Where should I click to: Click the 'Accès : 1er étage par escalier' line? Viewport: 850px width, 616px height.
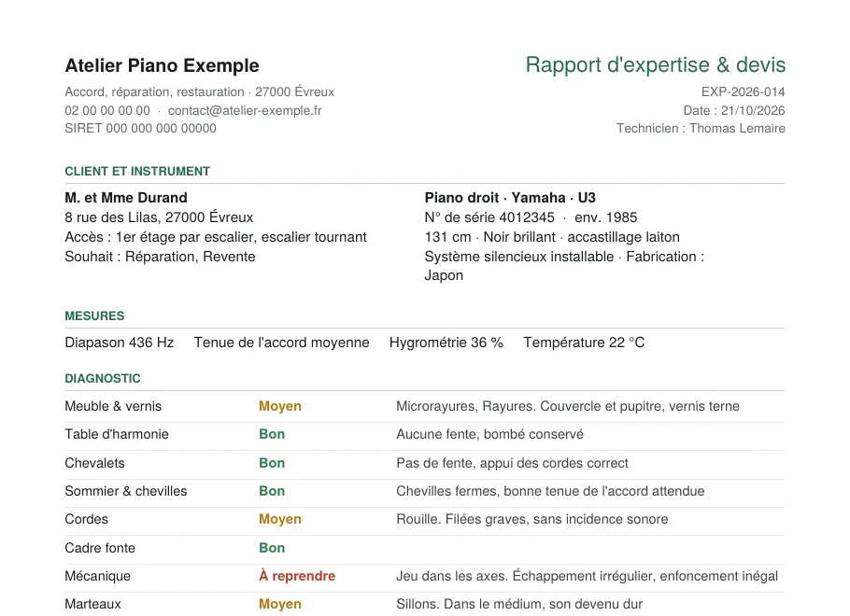[216, 237]
